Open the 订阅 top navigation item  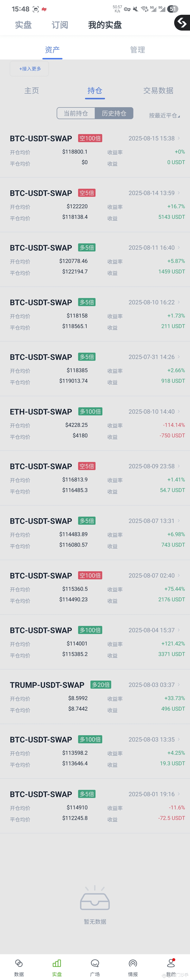click(60, 25)
